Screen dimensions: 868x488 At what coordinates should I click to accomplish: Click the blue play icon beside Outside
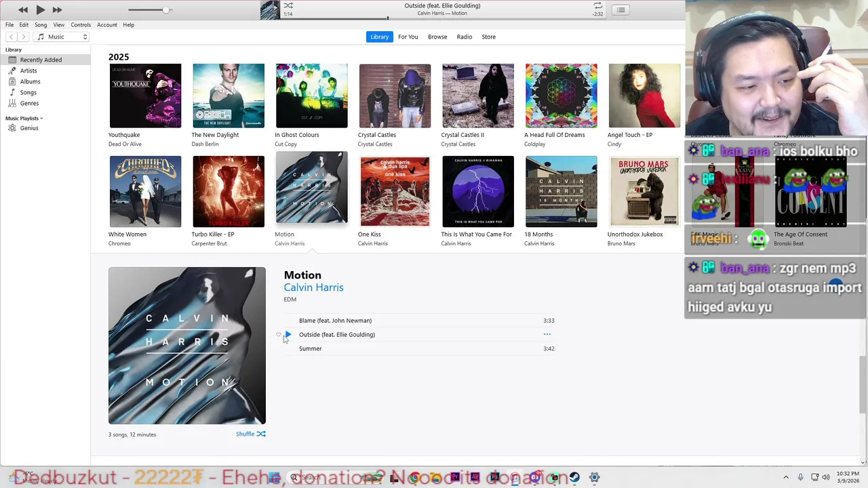point(288,334)
